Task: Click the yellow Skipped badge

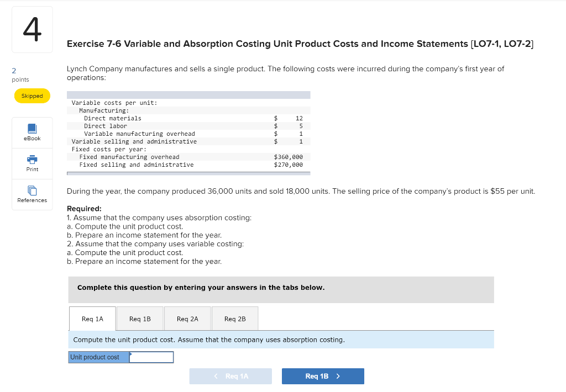Action: pyautogui.click(x=32, y=96)
